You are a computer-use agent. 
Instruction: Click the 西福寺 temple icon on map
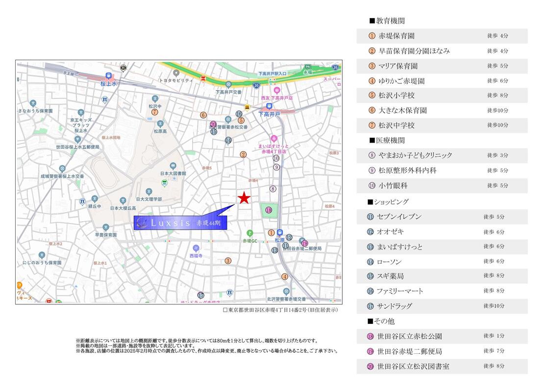(196, 248)
